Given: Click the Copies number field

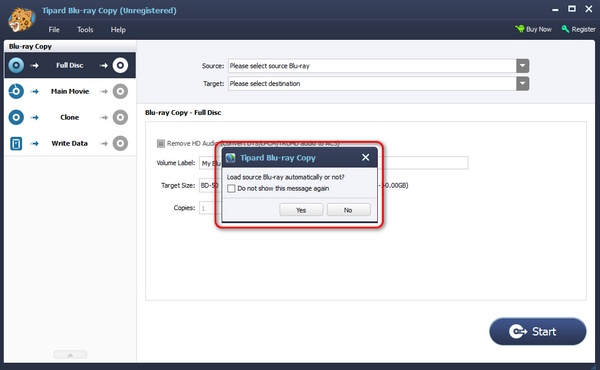Looking at the screenshot, I should [210, 208].
